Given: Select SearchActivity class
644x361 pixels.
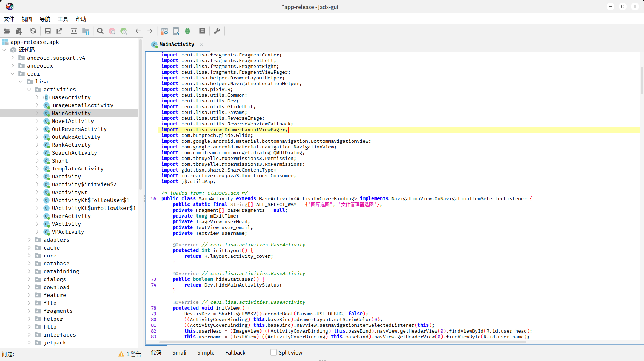Looking at the screenshot, I should (74, 153).
